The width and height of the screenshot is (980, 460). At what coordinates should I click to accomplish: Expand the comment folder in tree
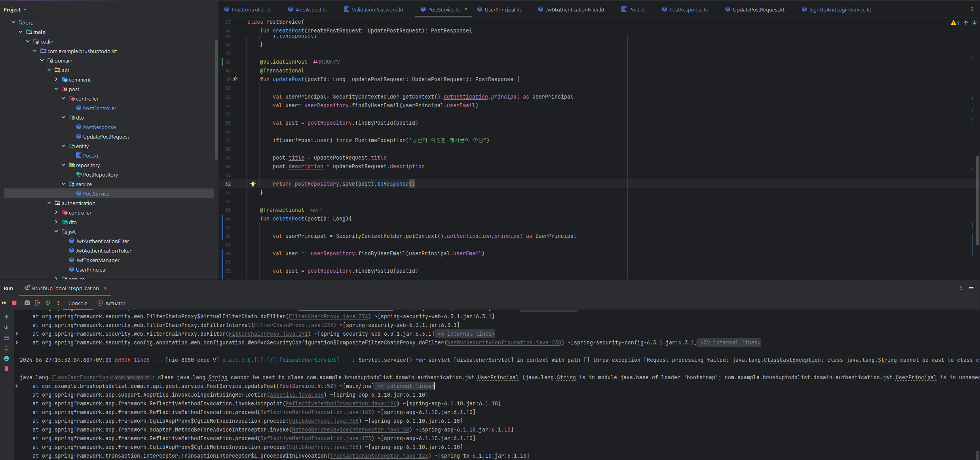coord(56,80)
